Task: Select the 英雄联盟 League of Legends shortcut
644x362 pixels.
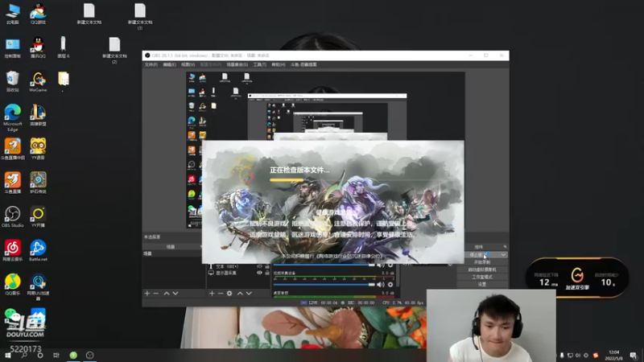Action: click(x=38, y=115)
